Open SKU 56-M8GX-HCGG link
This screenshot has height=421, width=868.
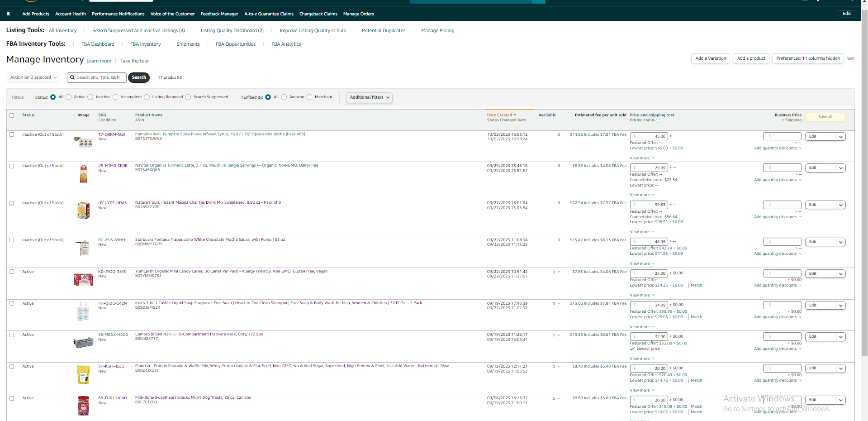tap(113, 335)
